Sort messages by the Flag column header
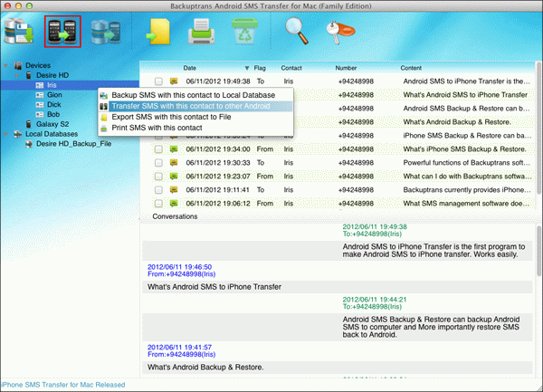Image resolution: width=543 pixels, height=392 pixels. pyautogui.click(x=260, y=68)
